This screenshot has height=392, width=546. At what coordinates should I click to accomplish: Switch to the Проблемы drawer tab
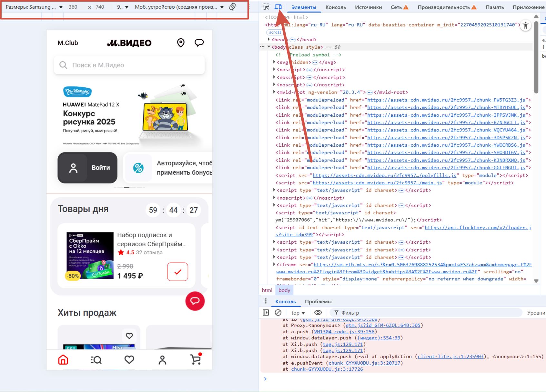click(318, 301)
